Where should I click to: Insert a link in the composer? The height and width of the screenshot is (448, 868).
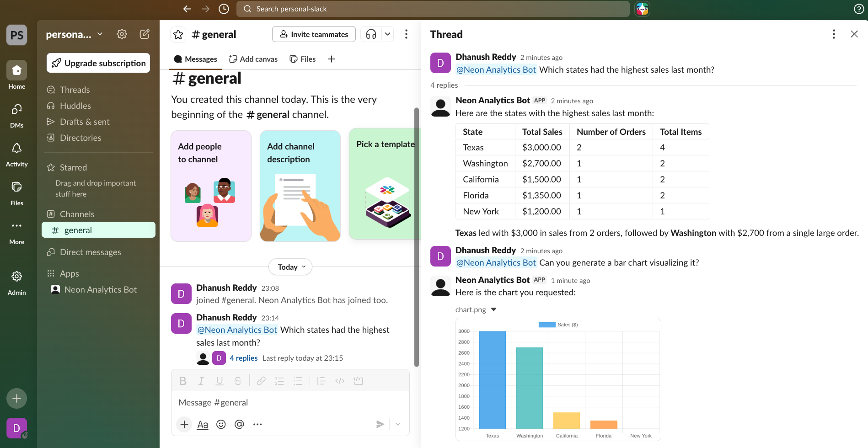tap(261, 381)
